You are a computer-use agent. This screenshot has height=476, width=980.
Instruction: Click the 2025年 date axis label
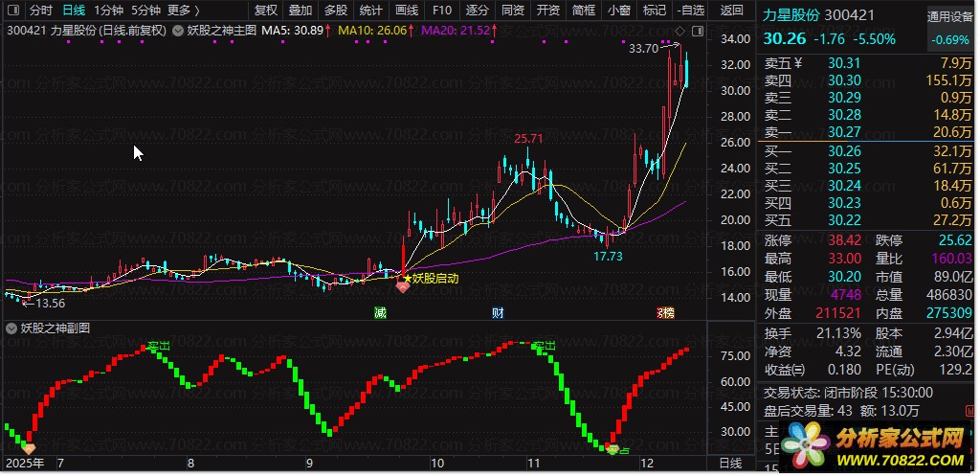click(x=25, y=464)
